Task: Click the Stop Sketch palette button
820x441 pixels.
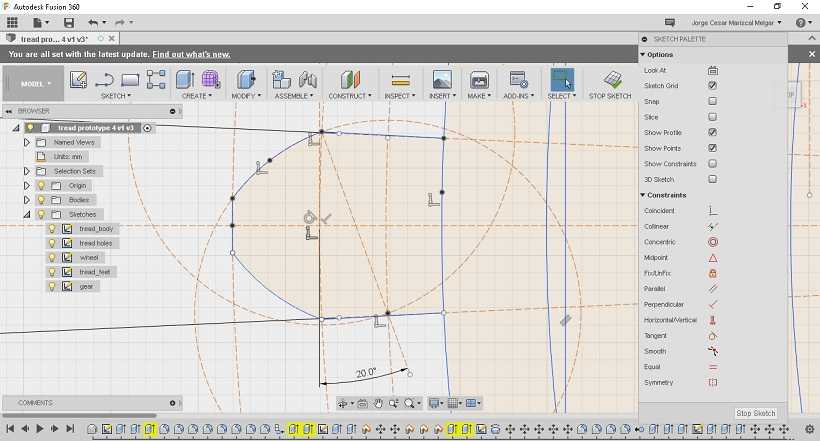Action: point(756,413)
